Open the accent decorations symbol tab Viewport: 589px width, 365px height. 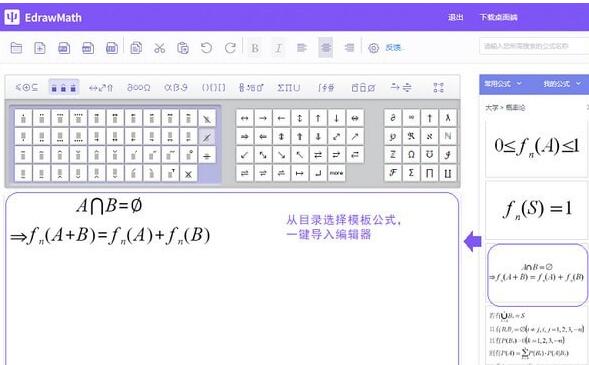tap(63, 87)
